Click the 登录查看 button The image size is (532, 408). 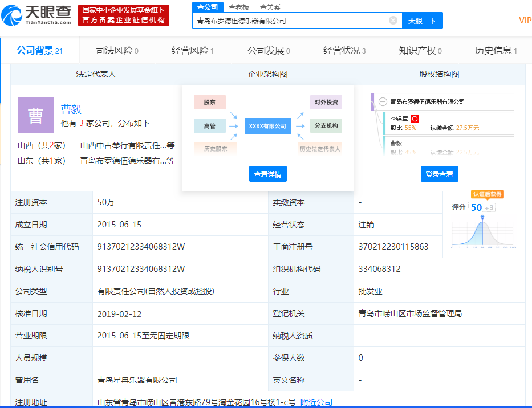[x=440, y=174]
